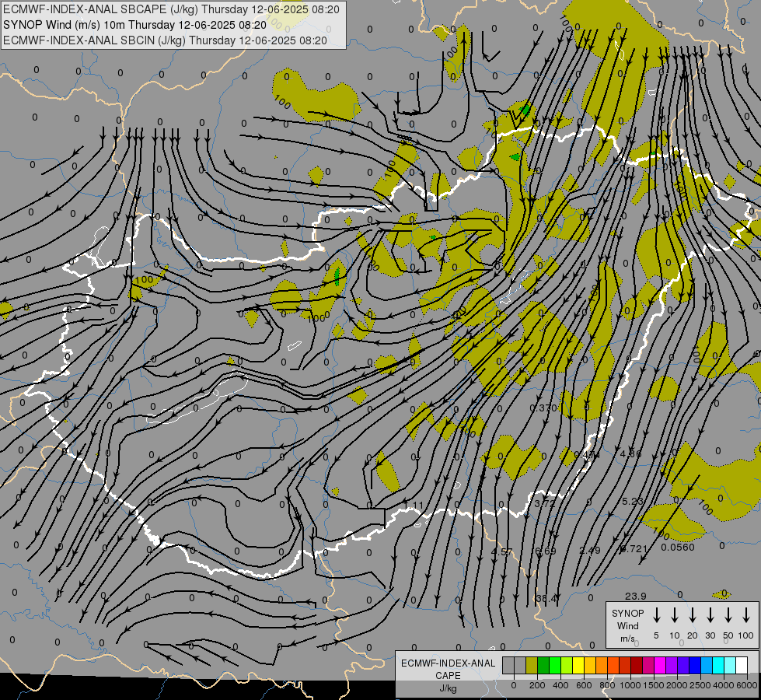Click the 4.57 value on the map
The height and width of the screenshot is (700, 761).
point(502,552)
